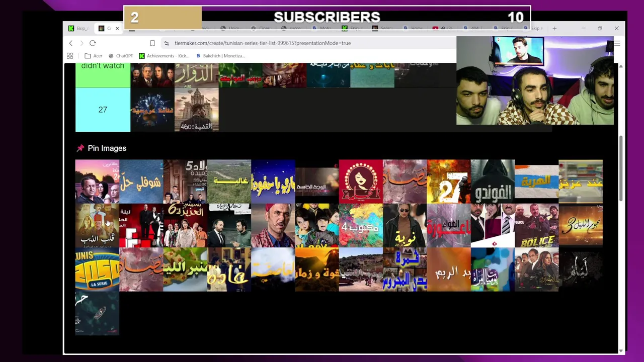Reload the TierMaker page

coord(93,43)
